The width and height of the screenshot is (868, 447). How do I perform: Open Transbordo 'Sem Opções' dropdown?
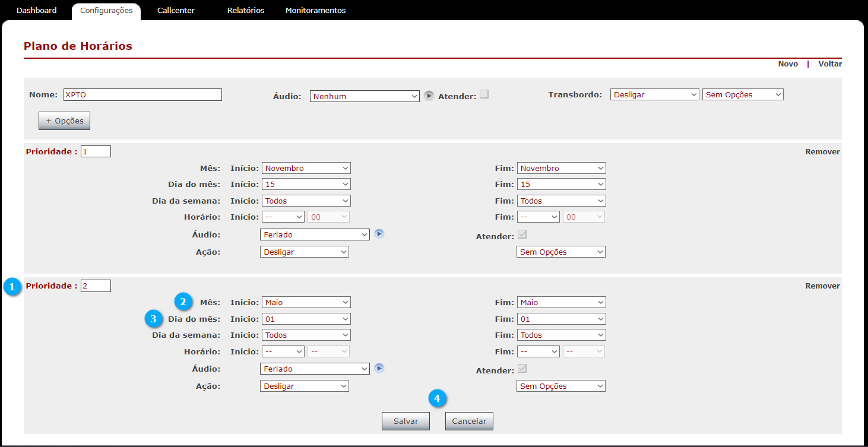743,94
